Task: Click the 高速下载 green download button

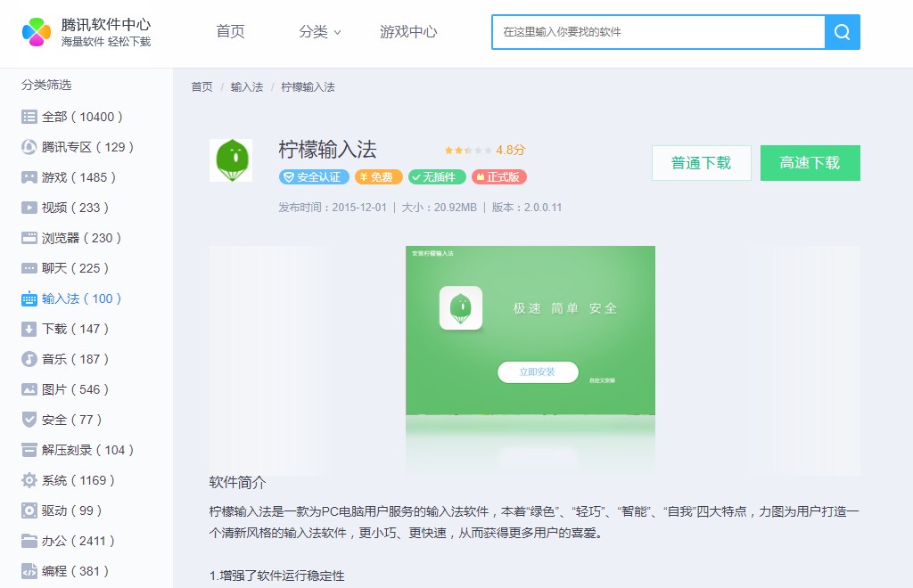Action: click(x=810, y=163)
